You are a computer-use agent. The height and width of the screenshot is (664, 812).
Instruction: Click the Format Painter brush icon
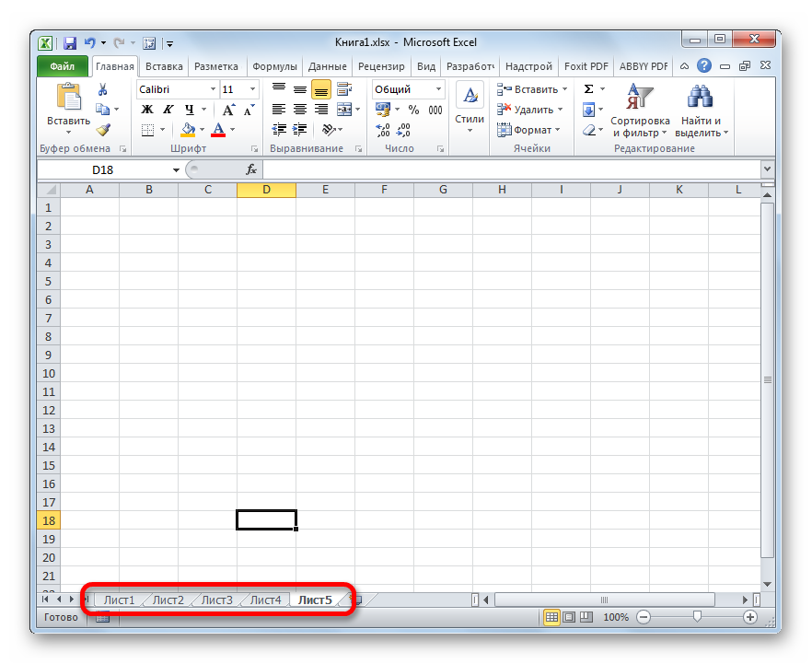click(x=103, y=130)
